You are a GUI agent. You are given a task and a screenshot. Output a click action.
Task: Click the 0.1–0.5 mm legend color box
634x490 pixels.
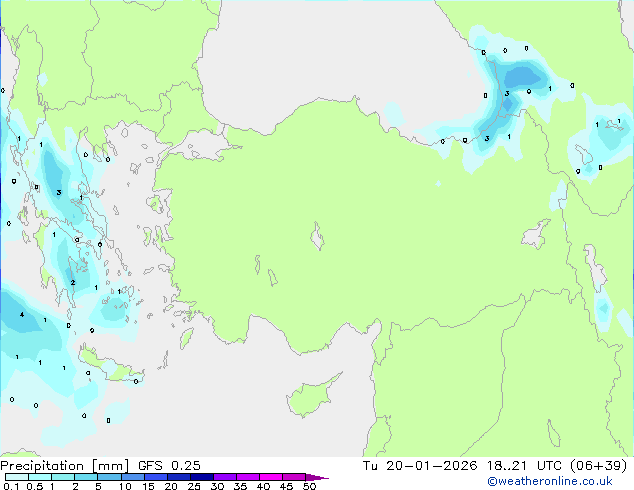coord(17,477)
